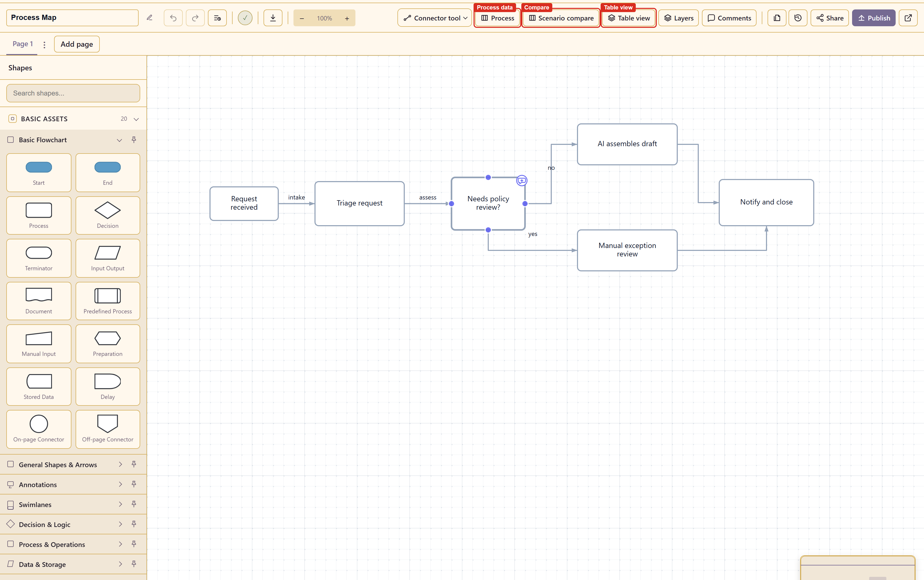The image size is (924, 580).
Task: Undo the last action
Action: click(173, 18)
